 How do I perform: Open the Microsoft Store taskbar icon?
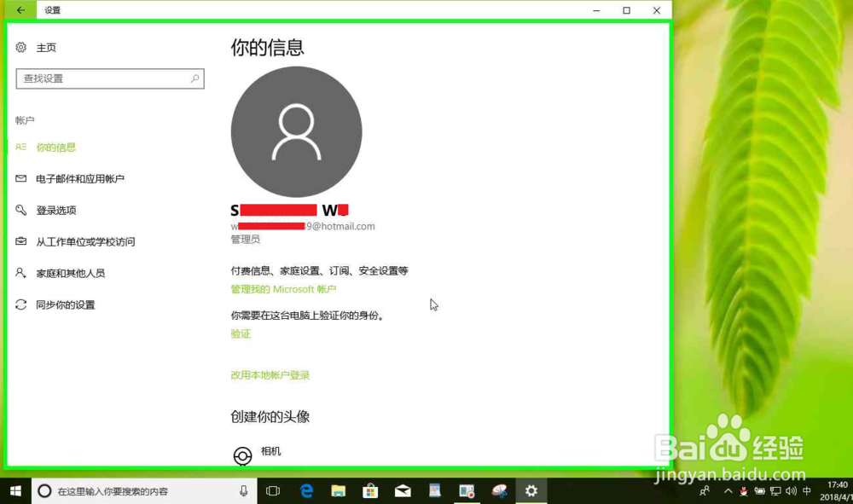pyautogui.click(x=370, y=491)
